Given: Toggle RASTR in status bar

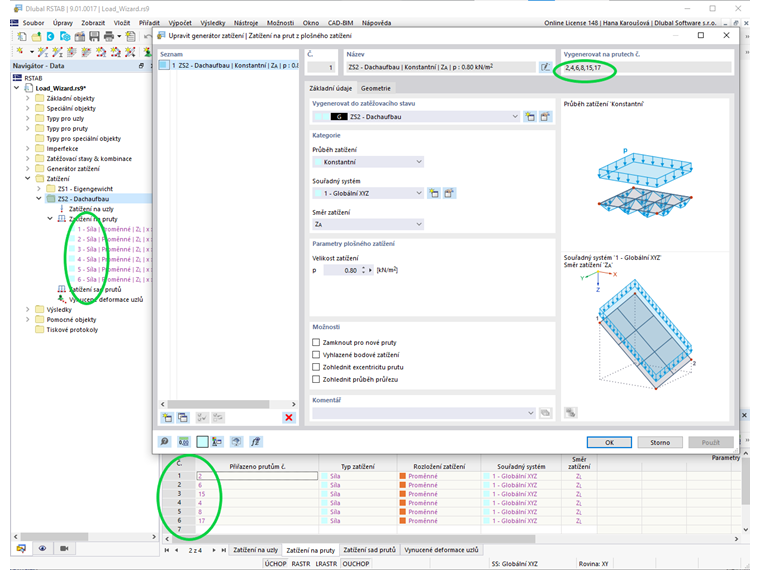Looking at the screenshot, I should [301, 564].
